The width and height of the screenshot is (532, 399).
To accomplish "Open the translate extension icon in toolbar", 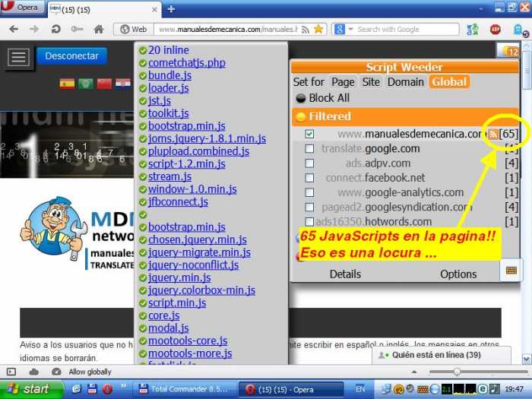I will (473, 30).
